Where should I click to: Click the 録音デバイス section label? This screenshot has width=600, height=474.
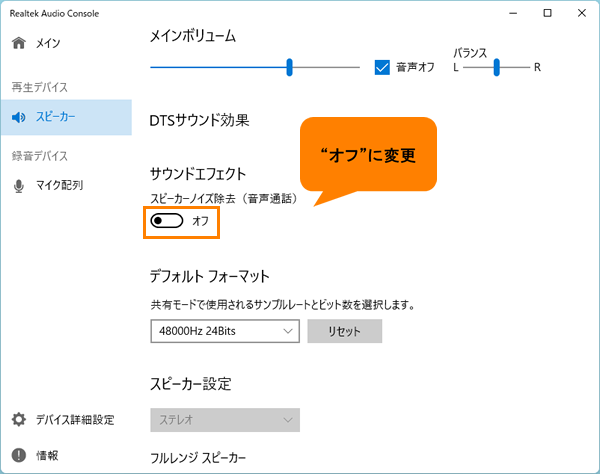tap(40, 156)
